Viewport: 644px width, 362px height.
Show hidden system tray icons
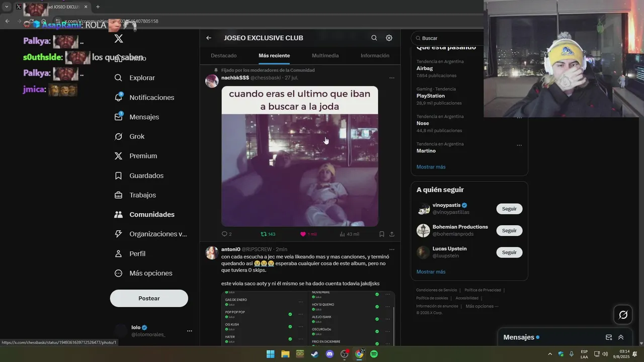tap(549, 354)
